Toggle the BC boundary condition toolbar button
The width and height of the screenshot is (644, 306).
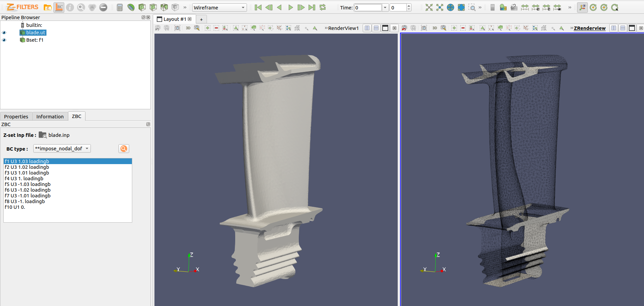(59, 7)
